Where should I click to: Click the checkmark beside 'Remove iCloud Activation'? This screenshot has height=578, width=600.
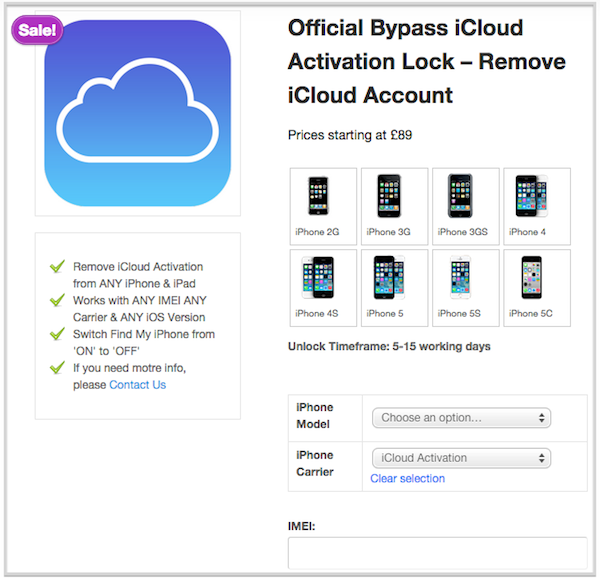[57, 266]
